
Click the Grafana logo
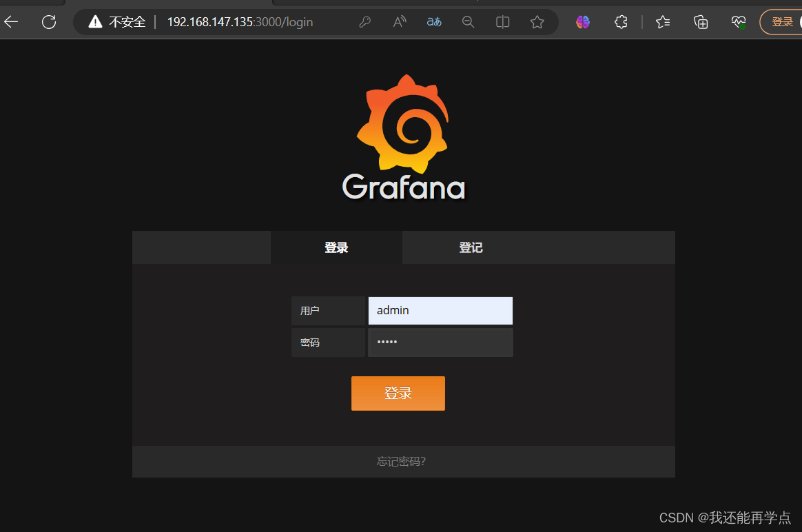click(x=404, y=137)
